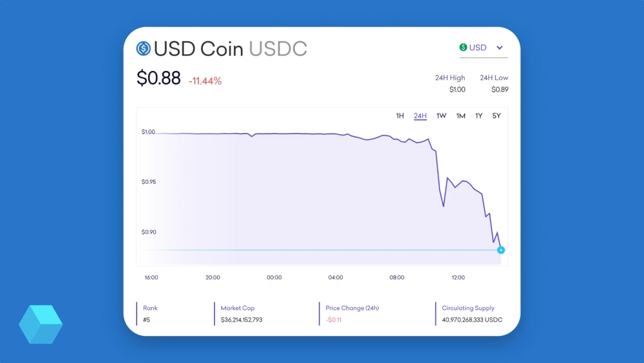The image size is (644, 363).
Task: Click the current price dot marker
Action: point(501,250)
